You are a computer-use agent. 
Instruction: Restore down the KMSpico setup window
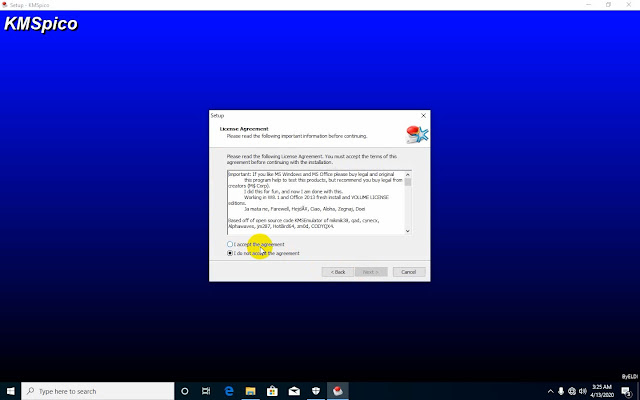point(608,4)
